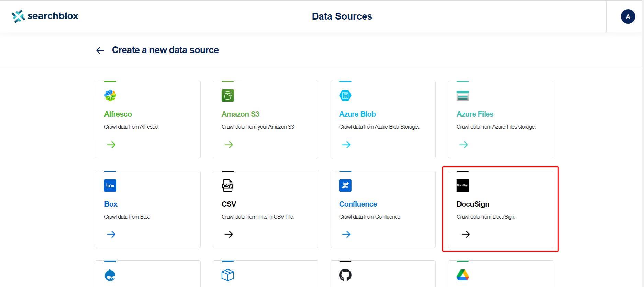The width and height of the screenshot is (644, 287).
Task: Click the 'Data Sources' page title
Action: pyautogui.click(x=342, y=16)
